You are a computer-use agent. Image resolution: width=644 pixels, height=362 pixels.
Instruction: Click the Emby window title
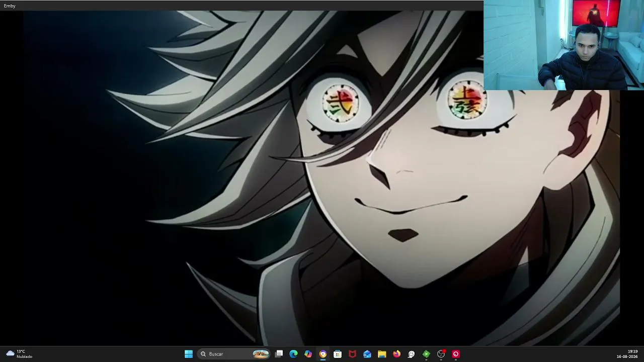[10, 6]
